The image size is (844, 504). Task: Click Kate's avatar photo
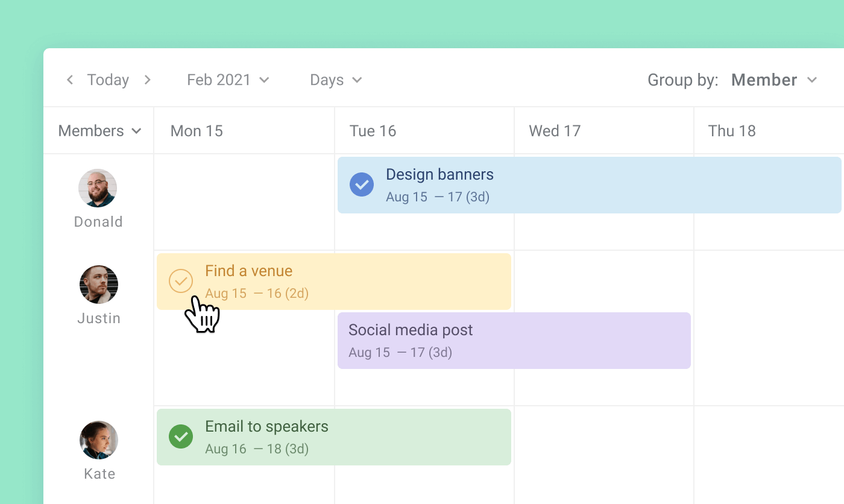click(99, 440)
